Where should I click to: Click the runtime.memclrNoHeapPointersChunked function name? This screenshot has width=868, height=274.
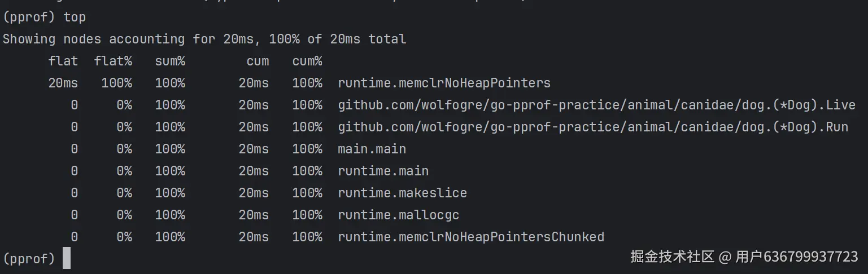coord(471,237)
